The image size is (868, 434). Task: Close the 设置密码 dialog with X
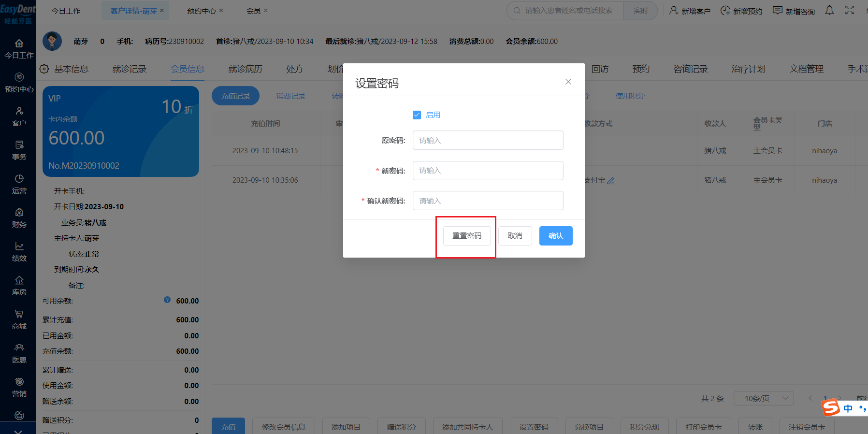[568, 82]
